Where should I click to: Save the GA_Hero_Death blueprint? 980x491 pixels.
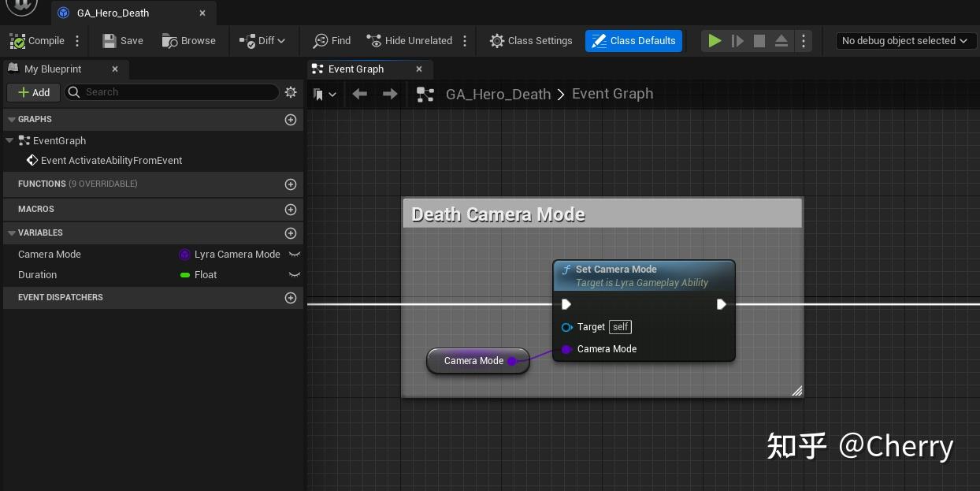[123, 41]
